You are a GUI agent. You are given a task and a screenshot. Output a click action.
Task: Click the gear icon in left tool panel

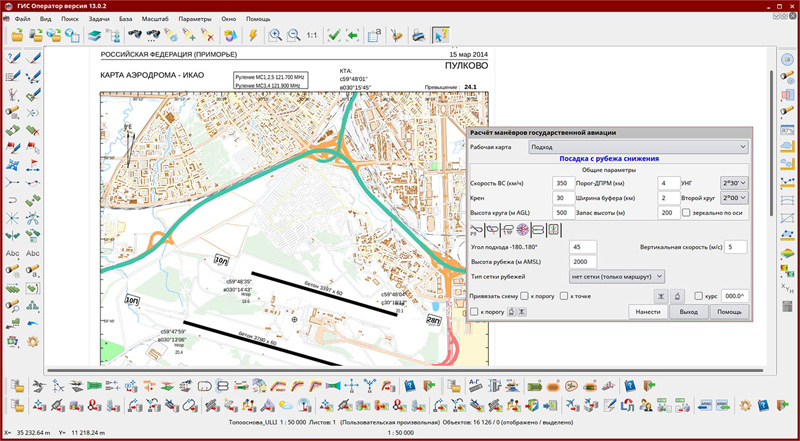(33, 341)
